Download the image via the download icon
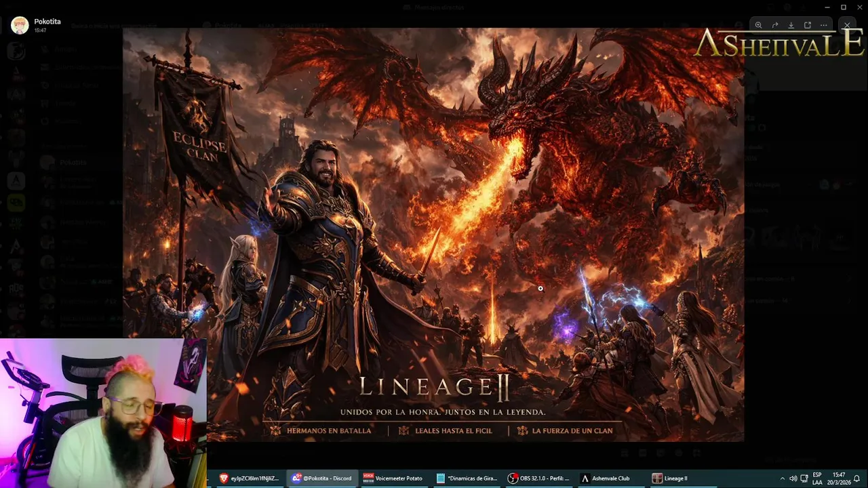868x488 pixels. [791, 25]
